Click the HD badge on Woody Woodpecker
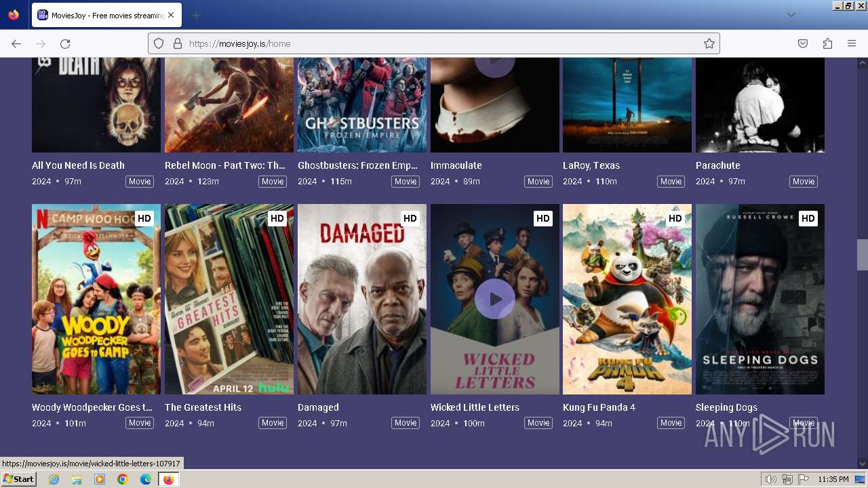Screen dimensions: 868x488 coord(144,218)
